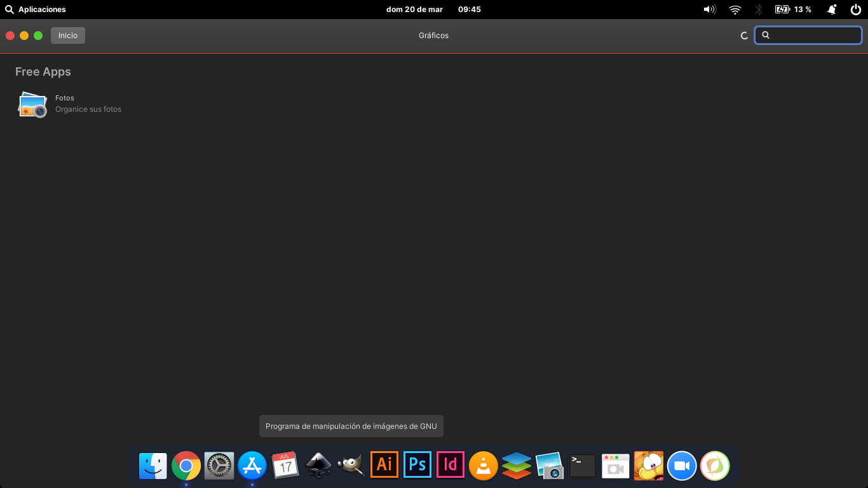Open the power session menu icon
Screen dimensions: 868x488
click(x=855, y=10)
